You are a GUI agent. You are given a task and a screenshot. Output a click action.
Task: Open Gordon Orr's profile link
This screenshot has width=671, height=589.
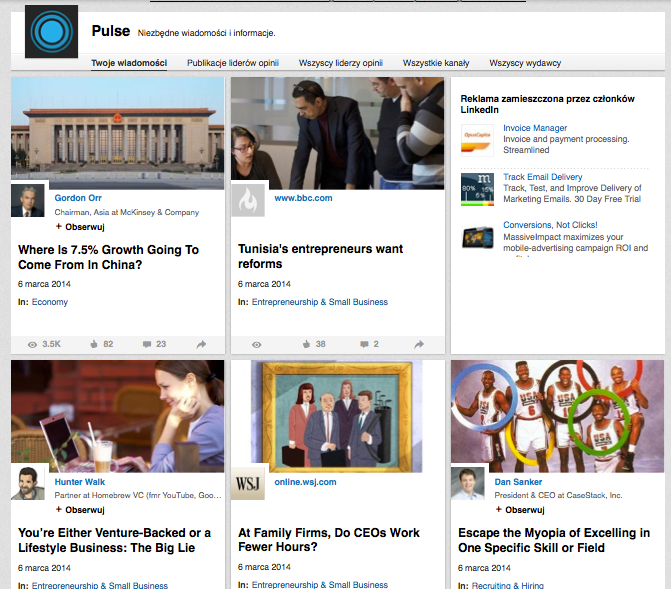(x=78, y=198)
